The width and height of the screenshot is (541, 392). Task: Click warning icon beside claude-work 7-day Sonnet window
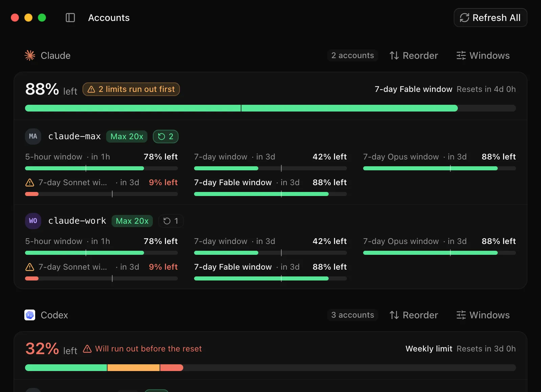click(30, 267)
